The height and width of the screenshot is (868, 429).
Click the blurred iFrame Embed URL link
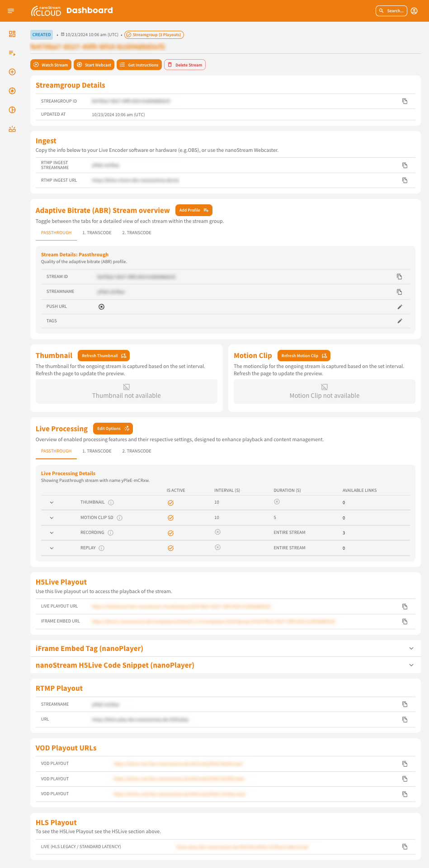[x=214, y=622]
